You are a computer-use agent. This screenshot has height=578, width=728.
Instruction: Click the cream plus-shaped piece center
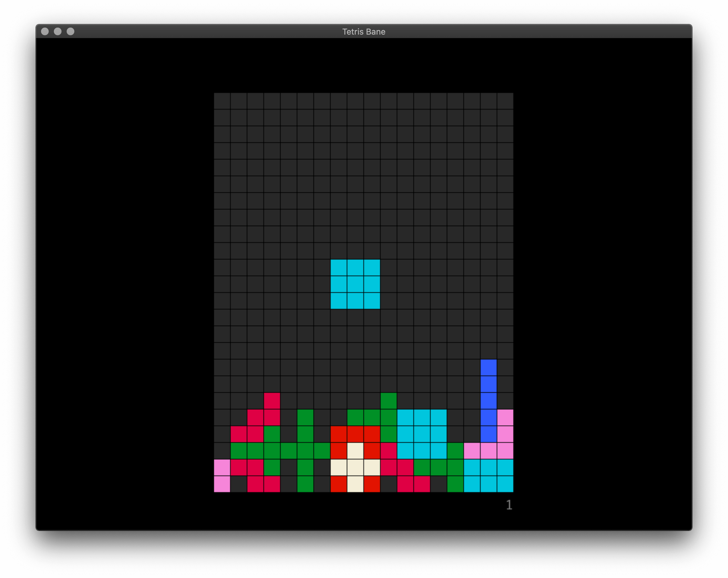[x=355, y=467]
